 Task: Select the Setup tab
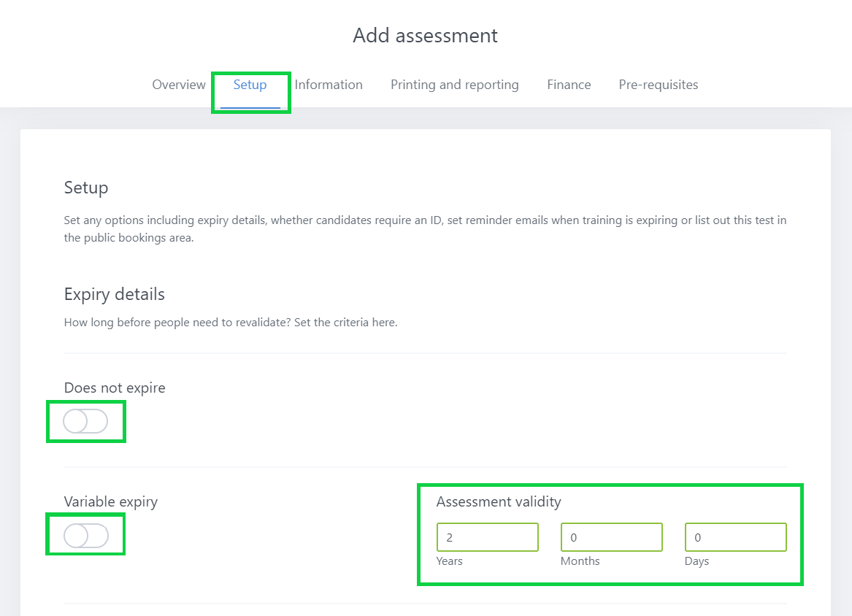pos(250,85)
